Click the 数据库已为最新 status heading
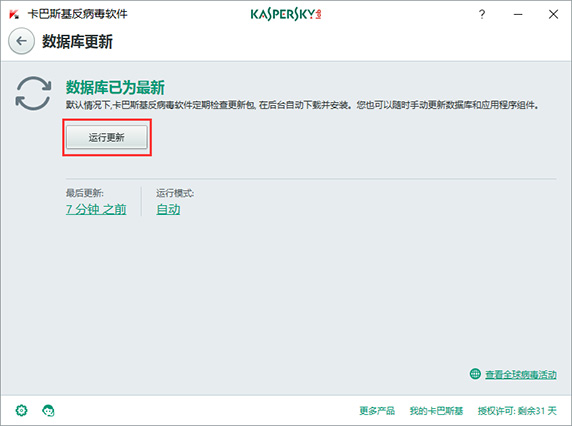The image size is (572, 426). tap(115, 87)
